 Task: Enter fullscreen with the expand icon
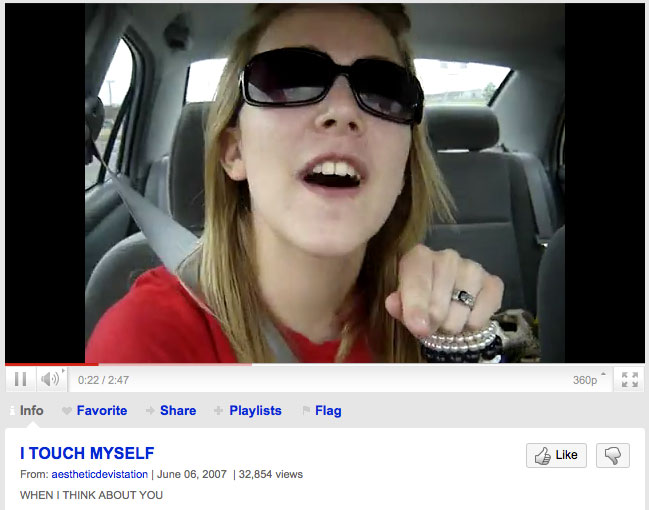click(x=629, y=380)
